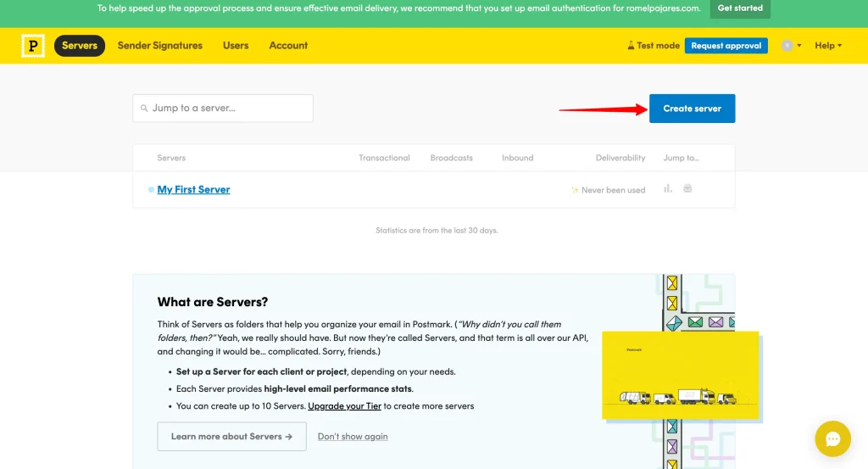
Task: Go to the Users tab
Action: click(236, 46)
